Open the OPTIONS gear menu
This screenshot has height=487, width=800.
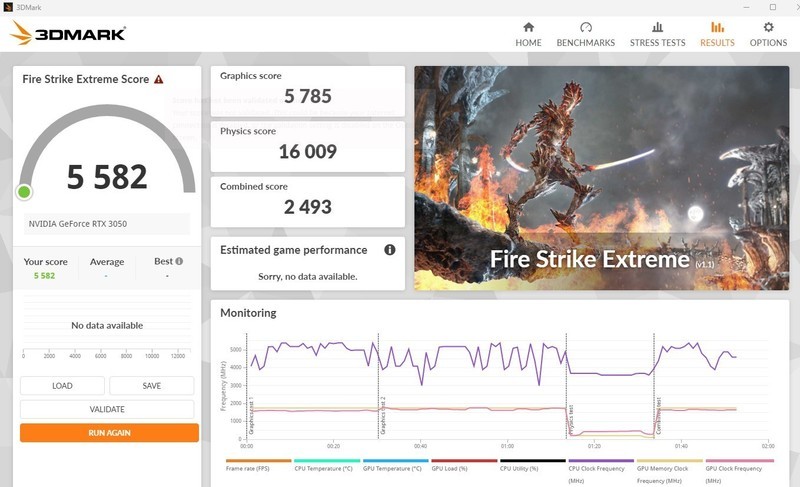(768, 34)
